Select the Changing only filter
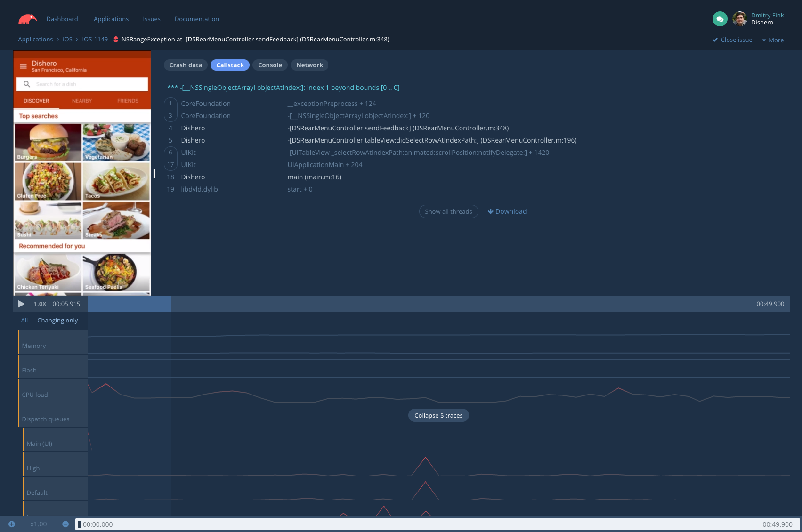802x532 pixels. (57, 320)
